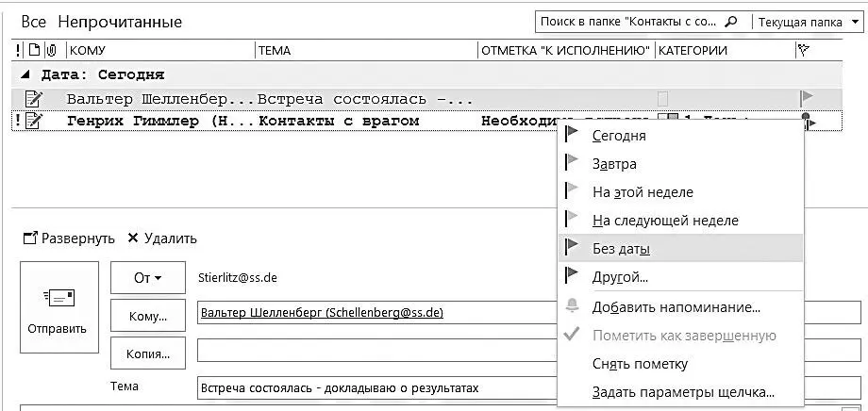Click category box on Шелленберг row
The image size is (868, 411).
(x=662, y=98)
